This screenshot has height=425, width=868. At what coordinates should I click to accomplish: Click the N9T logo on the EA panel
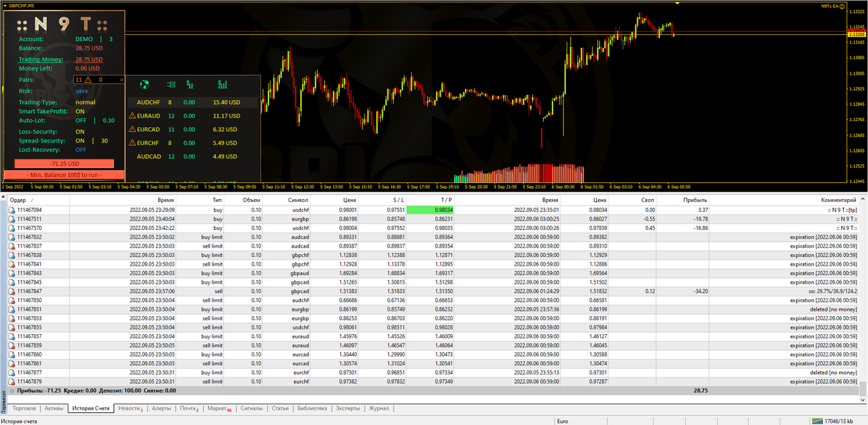click(63, 24)
